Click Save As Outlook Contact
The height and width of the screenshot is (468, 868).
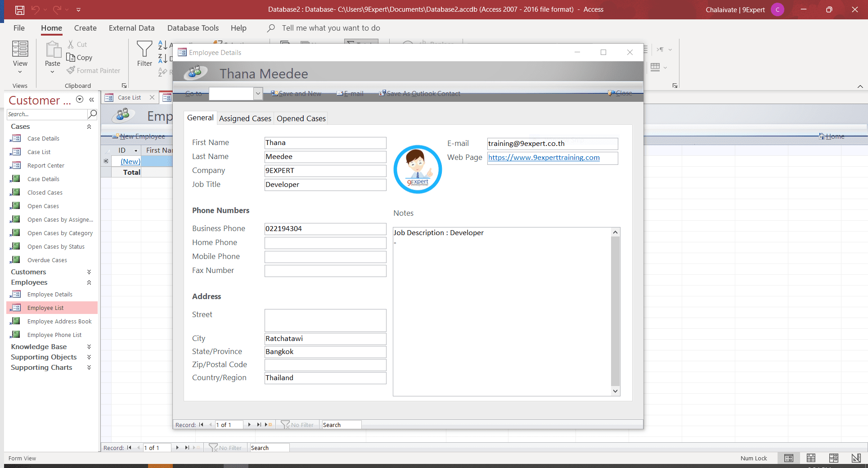coord(419,93)
